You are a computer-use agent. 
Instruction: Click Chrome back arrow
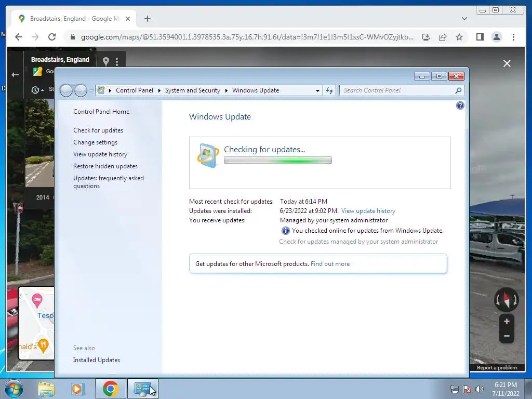pos(19,37)
